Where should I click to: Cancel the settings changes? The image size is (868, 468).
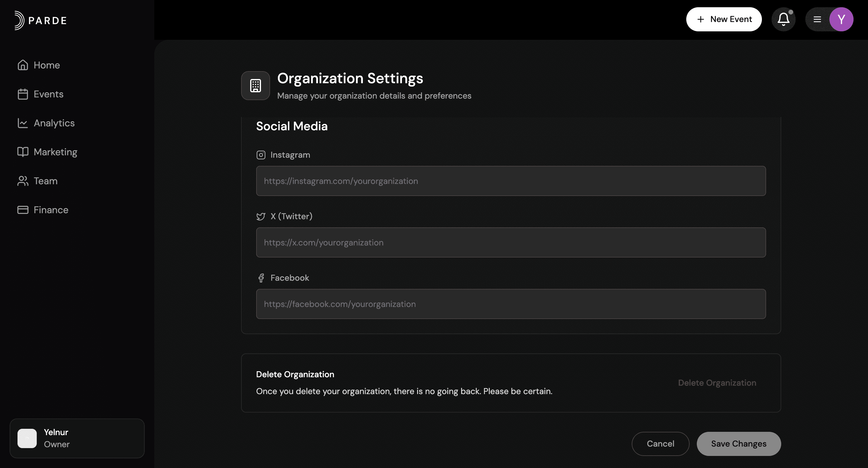pos(660,444)
